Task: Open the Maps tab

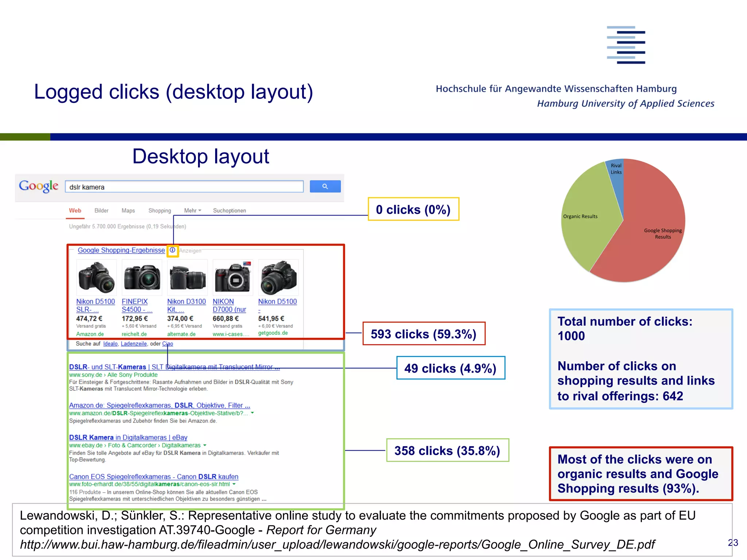Action: pos(128,211)
